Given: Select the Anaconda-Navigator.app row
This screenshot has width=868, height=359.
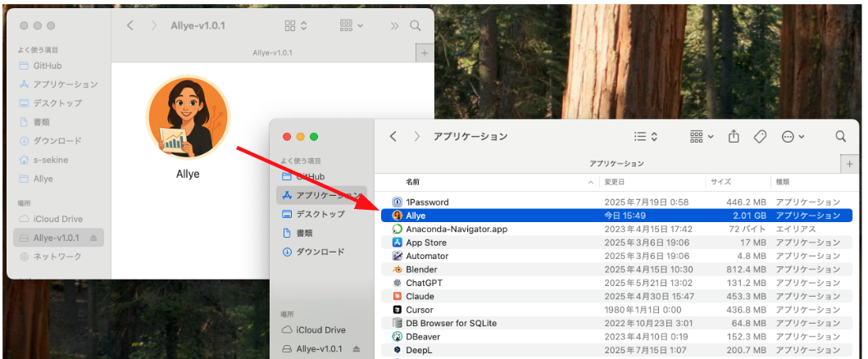Looking at the screenshot, I should coord(616,229).
